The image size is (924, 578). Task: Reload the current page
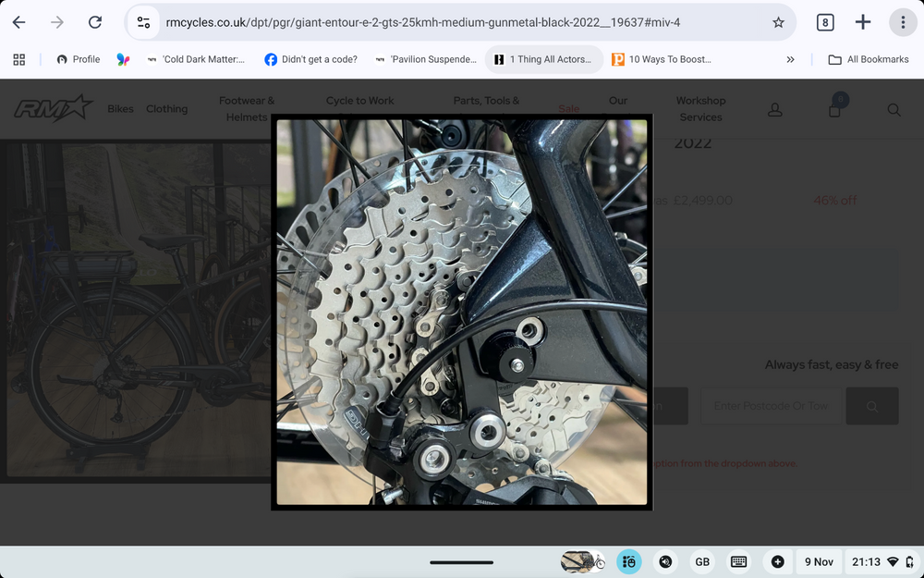pos(95,22)
